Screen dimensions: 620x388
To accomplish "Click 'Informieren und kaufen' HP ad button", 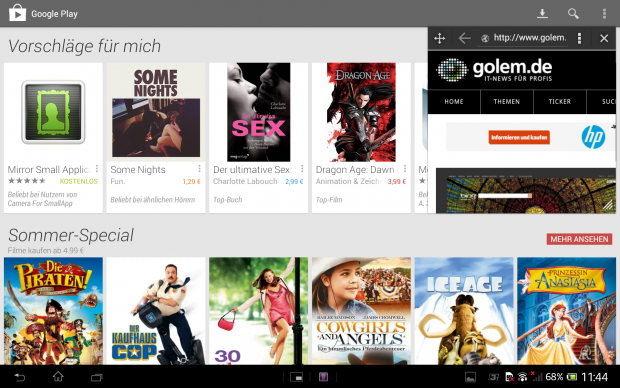I will [x=519, y=137].
